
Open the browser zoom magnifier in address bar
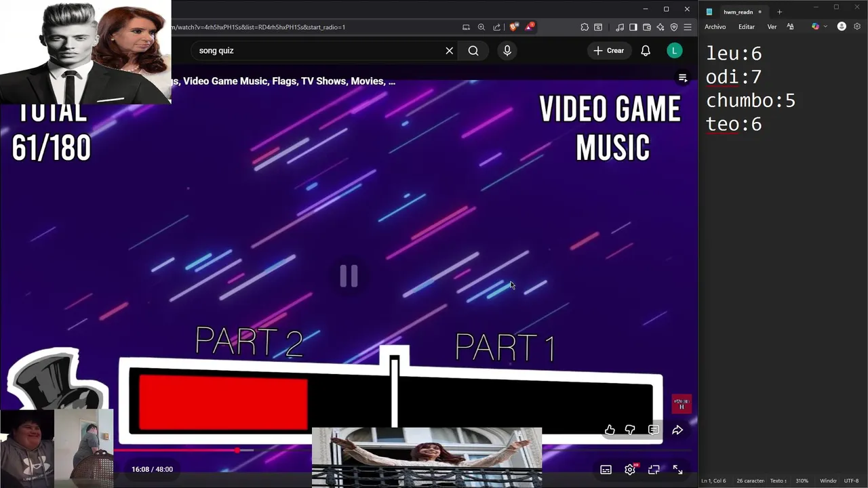(481, 27)
